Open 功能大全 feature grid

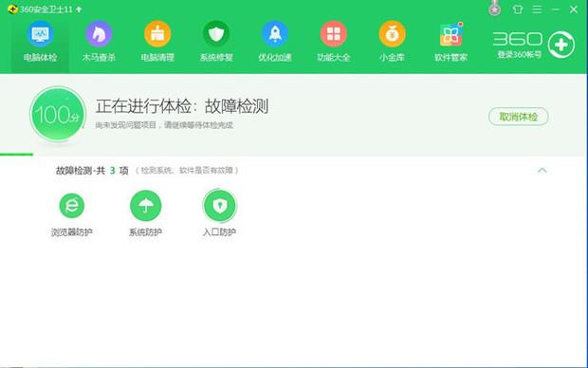(x=334, y=42)
